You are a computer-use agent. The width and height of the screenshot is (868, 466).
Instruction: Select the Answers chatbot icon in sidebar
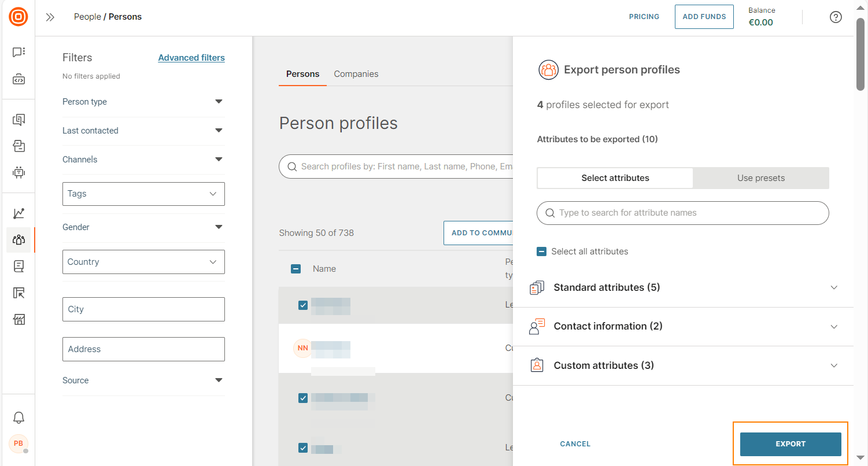[x=19, y=172]
